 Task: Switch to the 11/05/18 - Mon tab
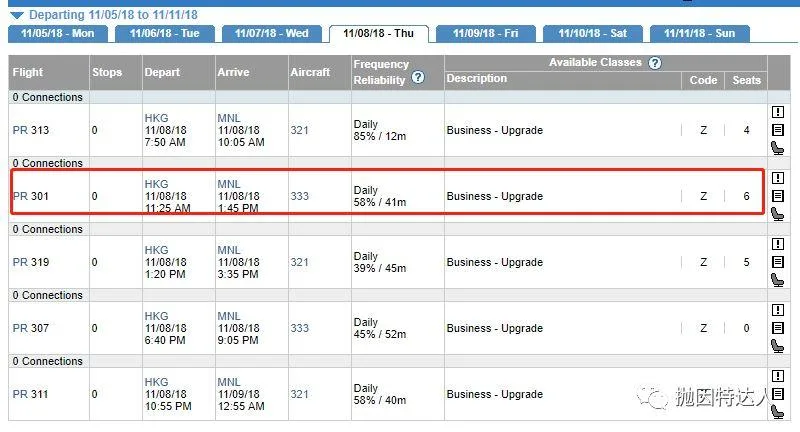[57, 33]
